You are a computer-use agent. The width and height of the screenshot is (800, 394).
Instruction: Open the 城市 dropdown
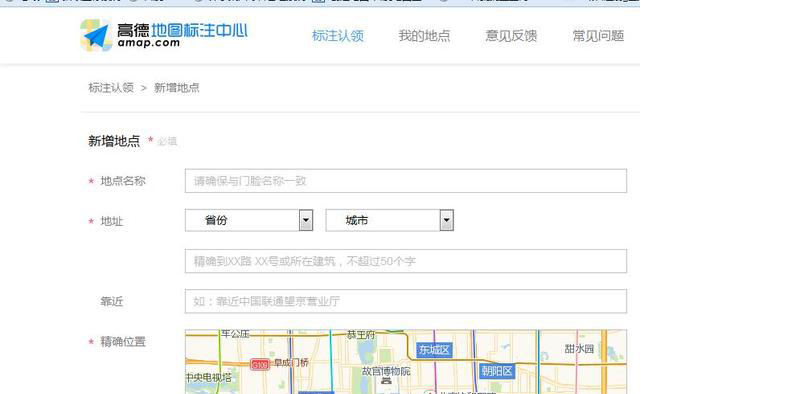(x=389, y=220)
